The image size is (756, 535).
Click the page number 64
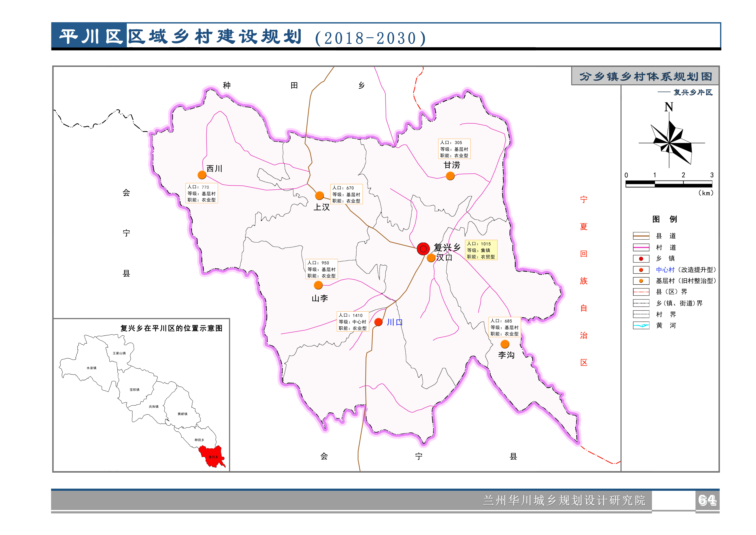(707, 500)
